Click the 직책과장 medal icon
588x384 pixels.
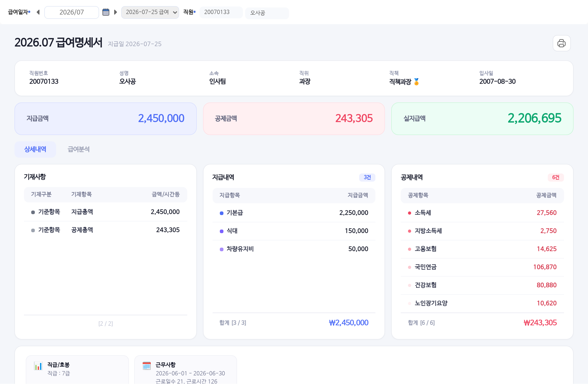pos(416,82)
